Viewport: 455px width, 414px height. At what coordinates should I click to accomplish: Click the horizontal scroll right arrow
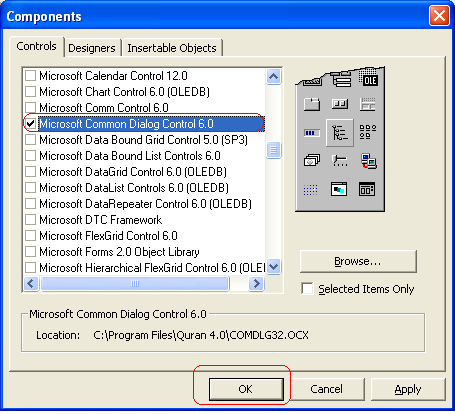(256, 284)
